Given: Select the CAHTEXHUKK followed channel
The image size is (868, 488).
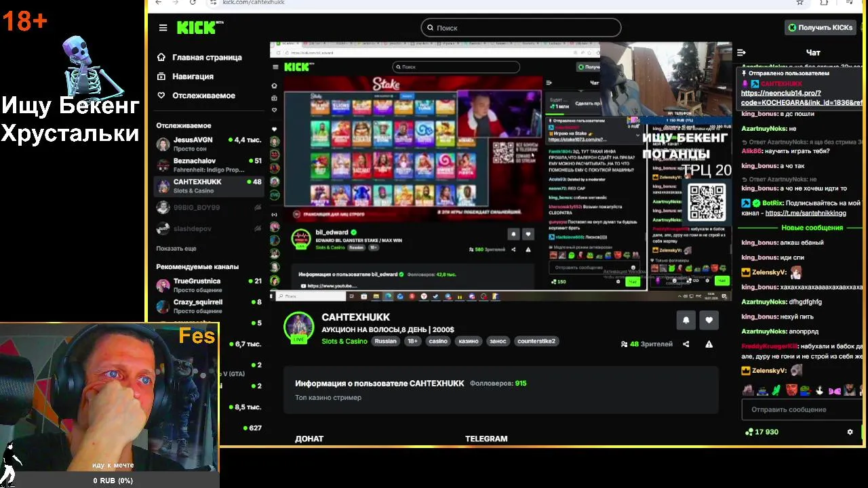Looking at the screenshot, I should pos(209,186).
